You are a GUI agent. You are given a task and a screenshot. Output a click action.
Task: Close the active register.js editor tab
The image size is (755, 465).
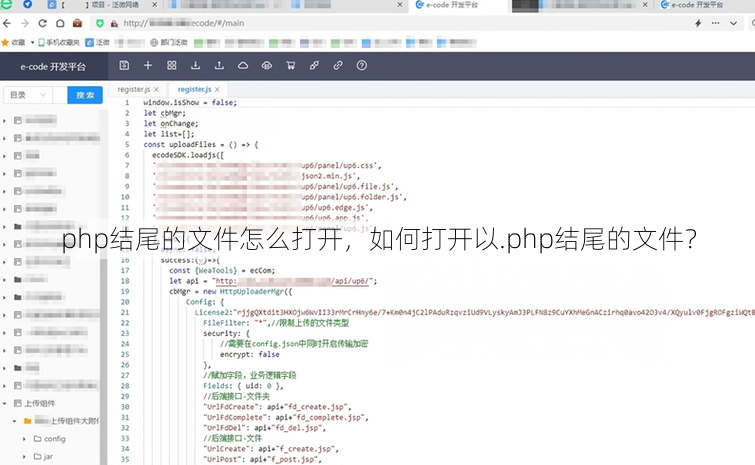click(217, 90)
